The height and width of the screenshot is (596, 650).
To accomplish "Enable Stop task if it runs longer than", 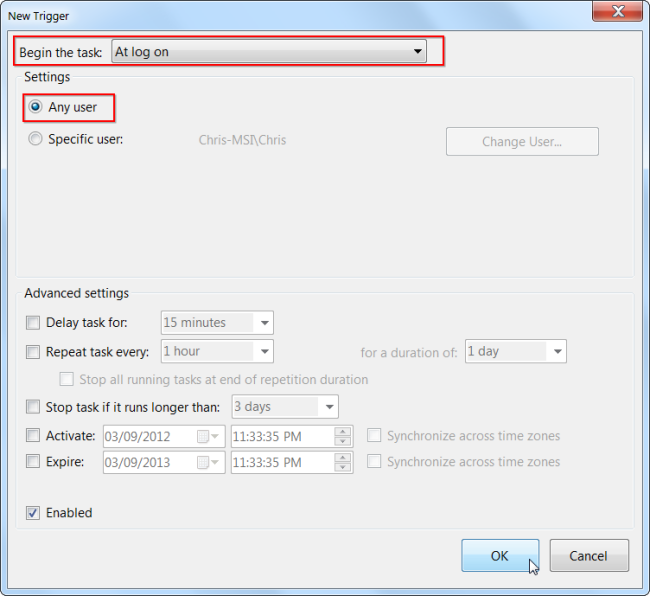I will (x=33, y=407).
